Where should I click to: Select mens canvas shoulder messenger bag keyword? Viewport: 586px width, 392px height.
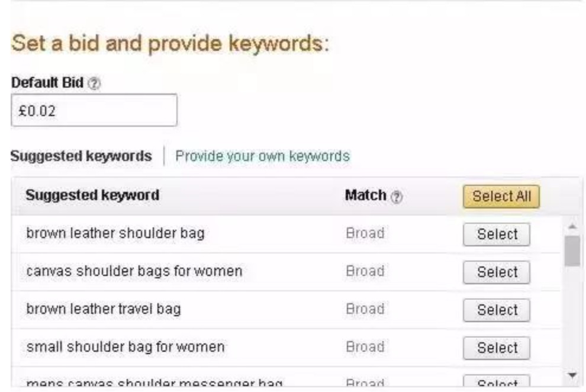click(x=496, y=382)
